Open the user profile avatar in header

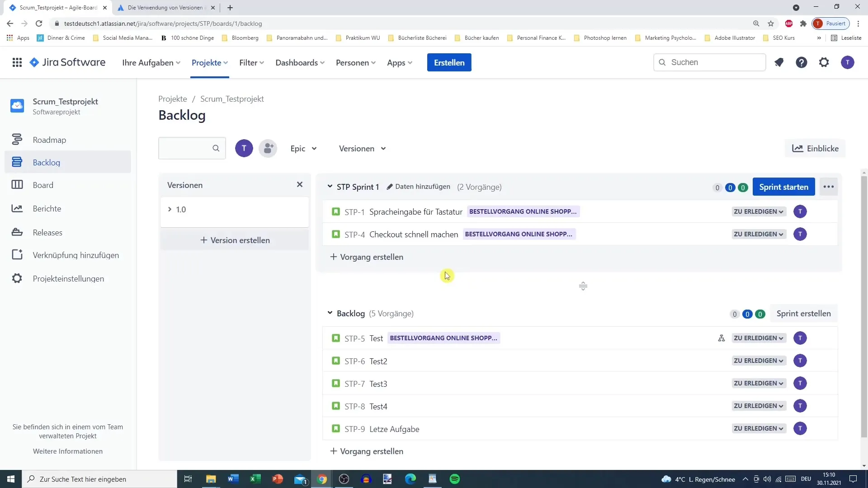point(847,62)
